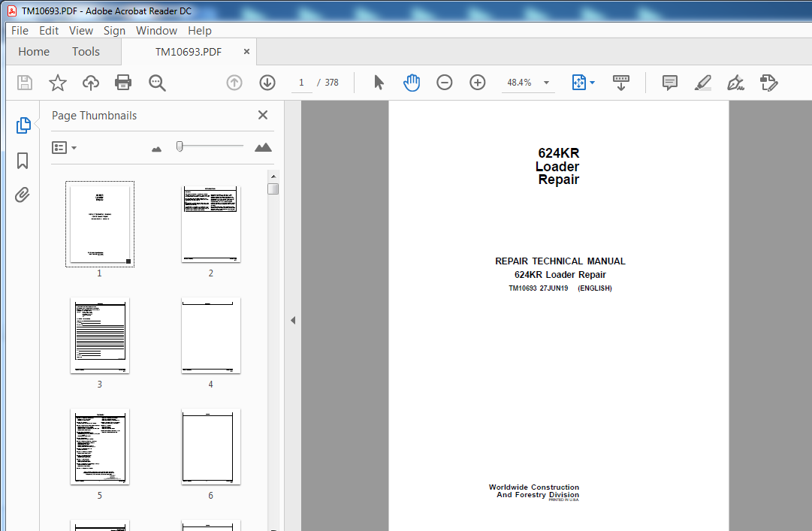Select page 2 thumbnail
Viewport: 812px width, 531px height.
(x=211, y=224)
